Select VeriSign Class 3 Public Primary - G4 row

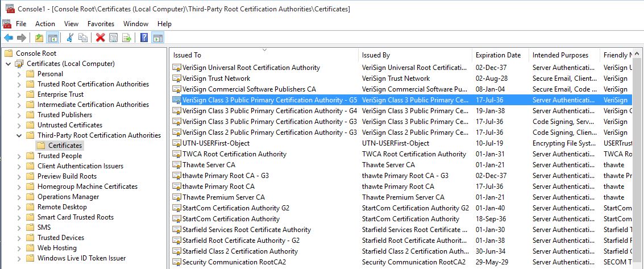pos(401,111)
